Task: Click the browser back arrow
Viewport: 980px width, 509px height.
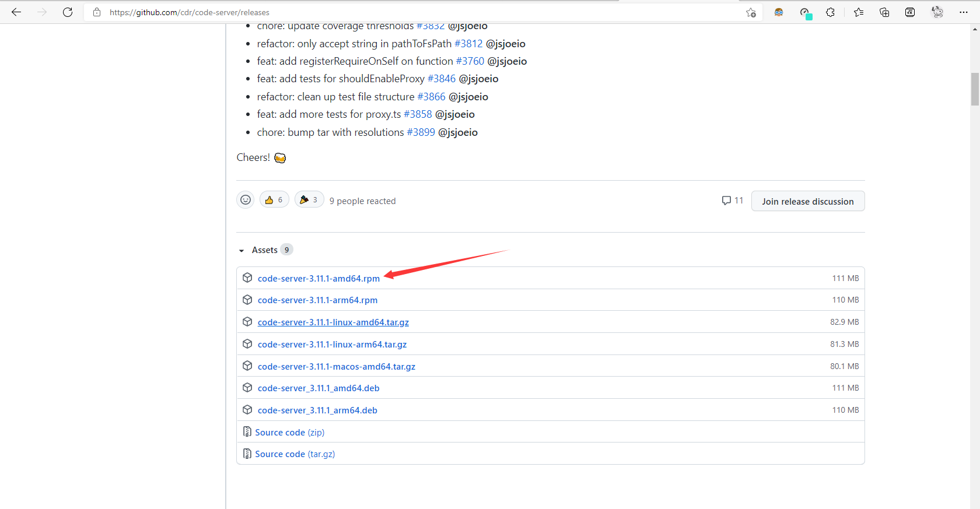Action: pos(16,12)
